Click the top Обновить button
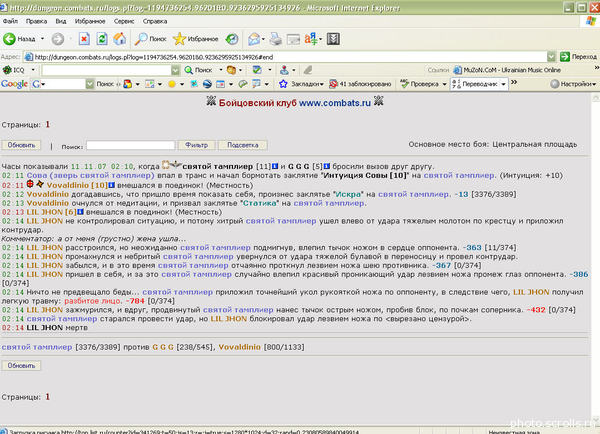The width and height of the screenshot is (600, 434). click(21, 145)
